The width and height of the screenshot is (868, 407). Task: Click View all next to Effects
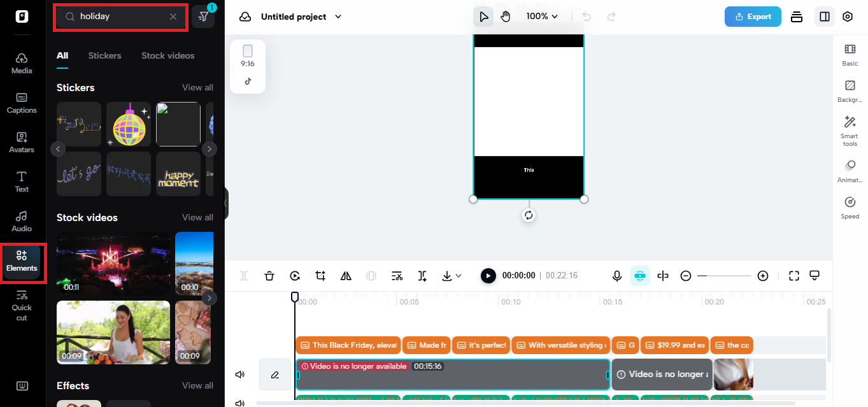click(x=197, y=385)
